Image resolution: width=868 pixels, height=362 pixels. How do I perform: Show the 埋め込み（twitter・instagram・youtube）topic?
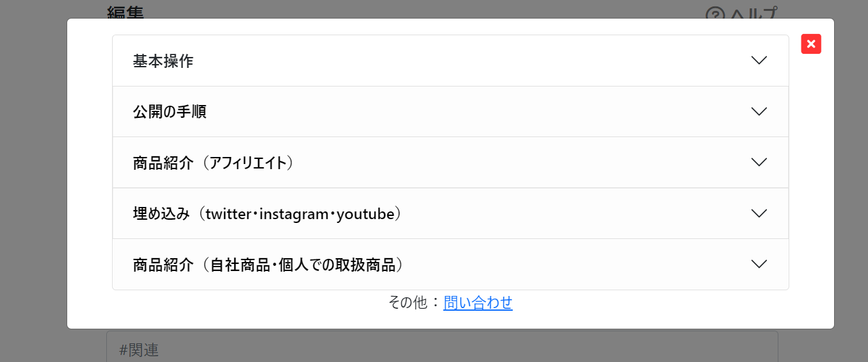(x=451, y=213)
